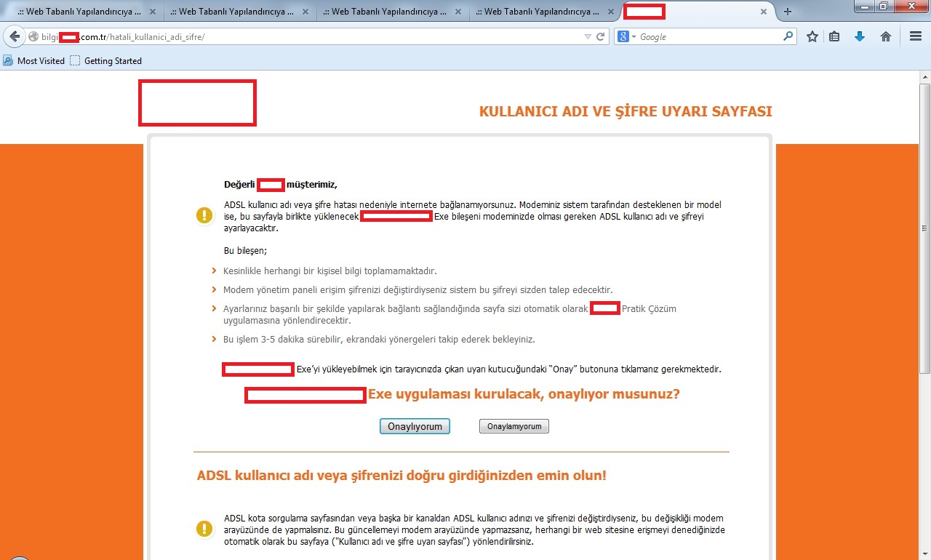The image size is (931, 560).
Task: Confirm installation with Onaylıyorum button
Action: 415,426
